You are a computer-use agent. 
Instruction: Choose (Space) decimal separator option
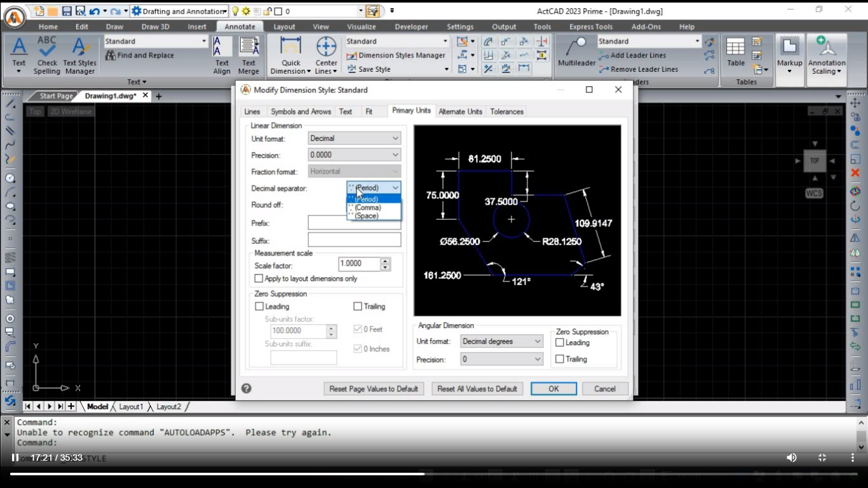pyautogui.click(x=374, y=215)
